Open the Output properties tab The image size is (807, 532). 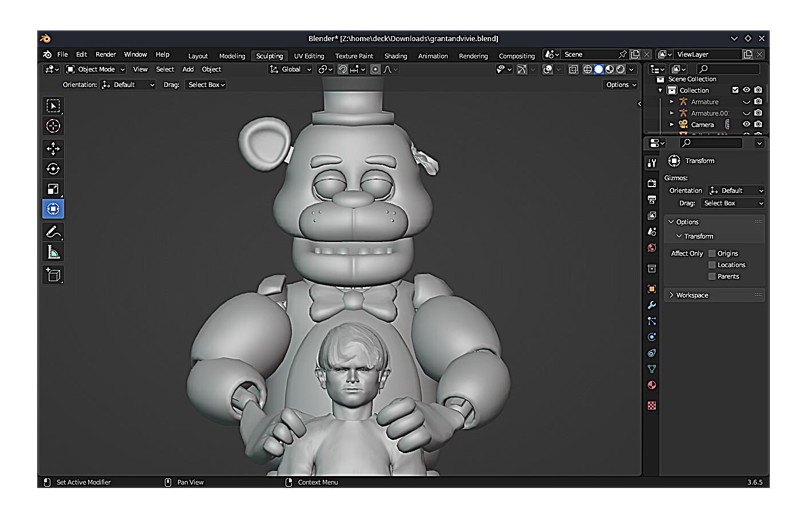tap(651, 200)
